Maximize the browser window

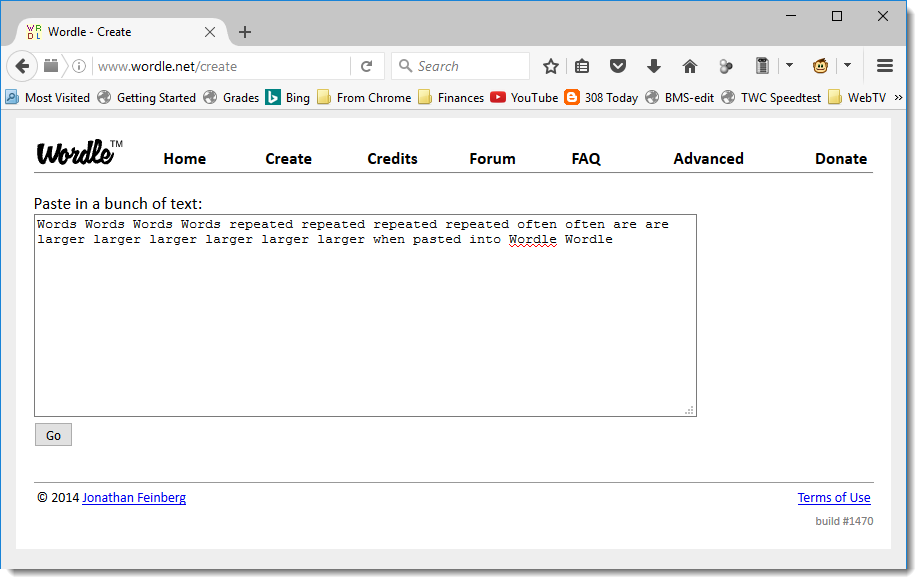point(837,16)
